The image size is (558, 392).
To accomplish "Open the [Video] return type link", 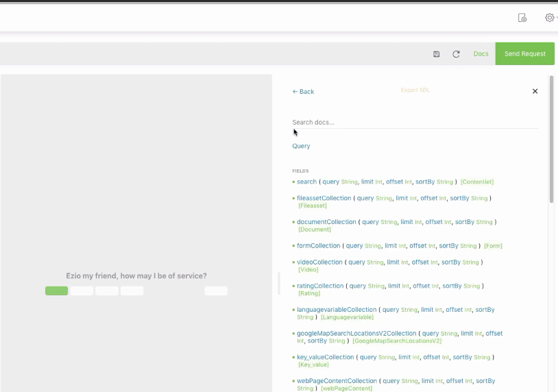I will (x=308, y=270).
